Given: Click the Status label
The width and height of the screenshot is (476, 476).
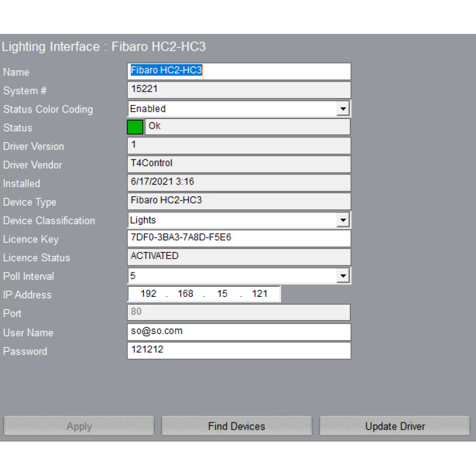Looking at the screenshot, I should tap(18, 128).
